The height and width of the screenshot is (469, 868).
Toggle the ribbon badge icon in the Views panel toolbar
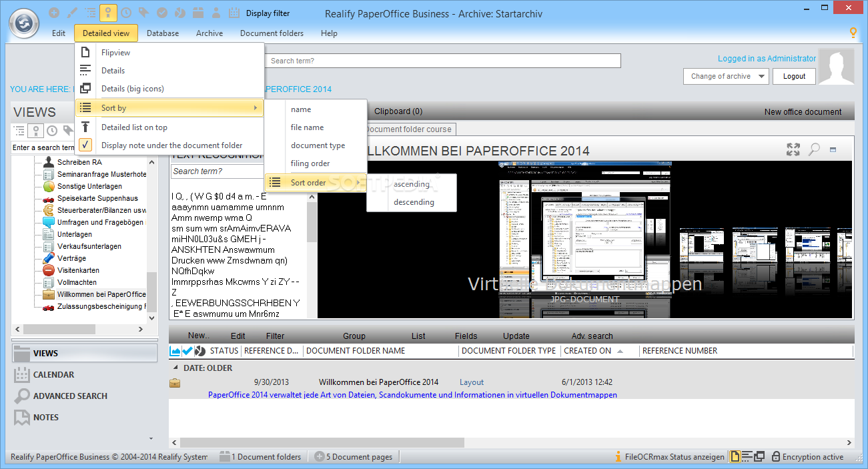pos(36,131)
